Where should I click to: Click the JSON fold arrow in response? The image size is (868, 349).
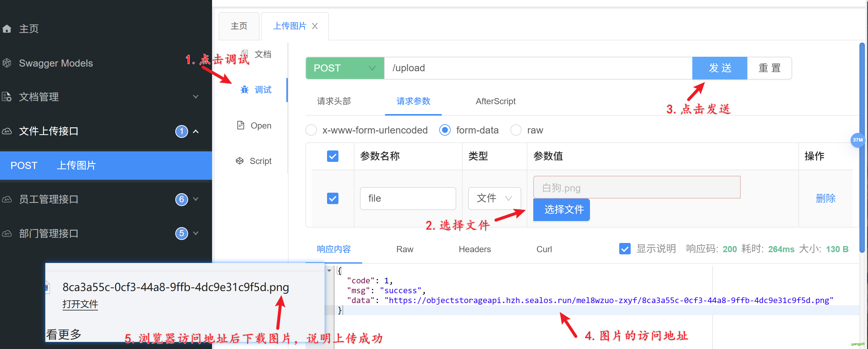[329, 270]
